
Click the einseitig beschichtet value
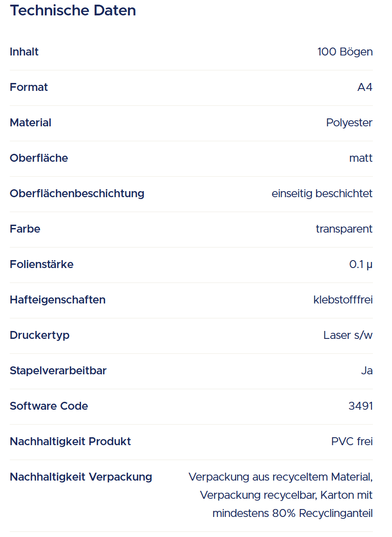[322, 193]
